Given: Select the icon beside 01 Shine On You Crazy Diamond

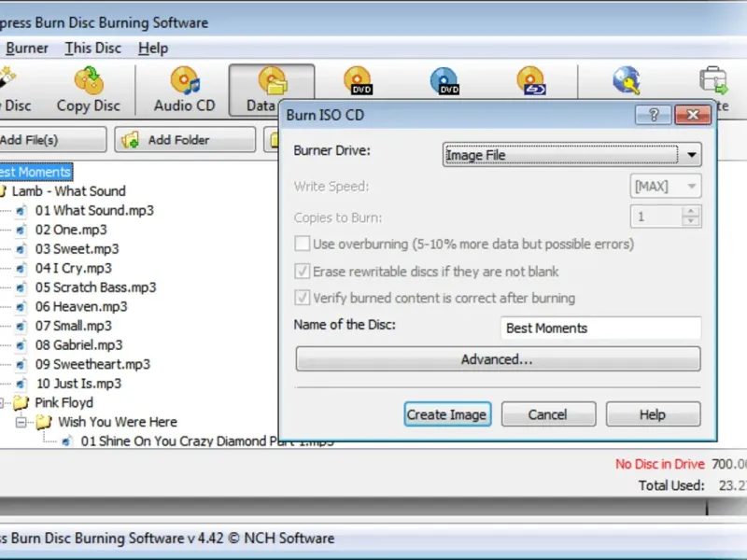Looking at the screenshot, I should (x=67, y=441).
